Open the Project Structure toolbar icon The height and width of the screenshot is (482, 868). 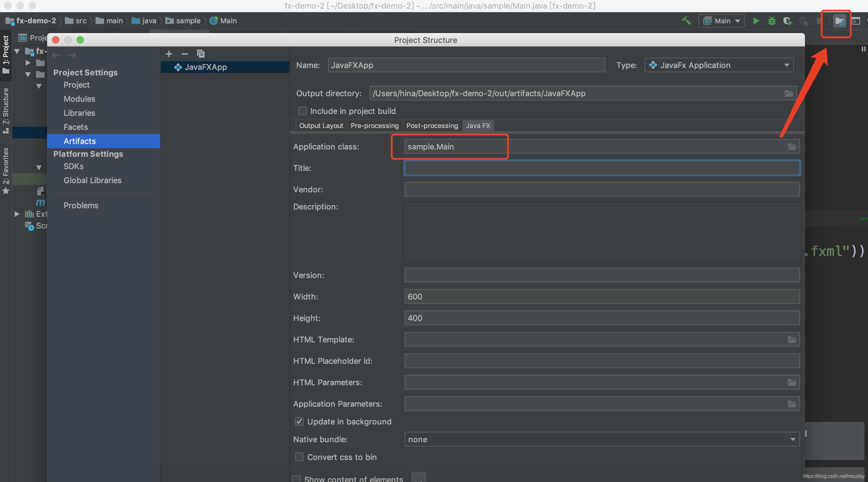(839, 21)
